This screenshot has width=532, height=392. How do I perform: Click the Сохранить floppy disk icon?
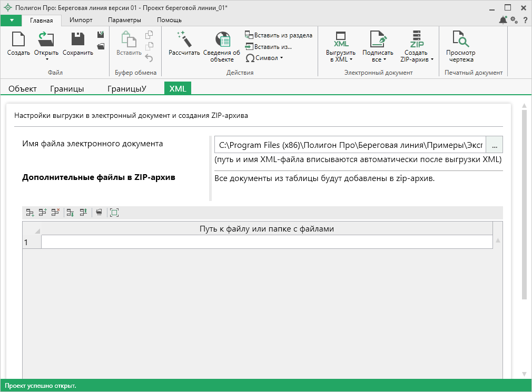[78, 39]
